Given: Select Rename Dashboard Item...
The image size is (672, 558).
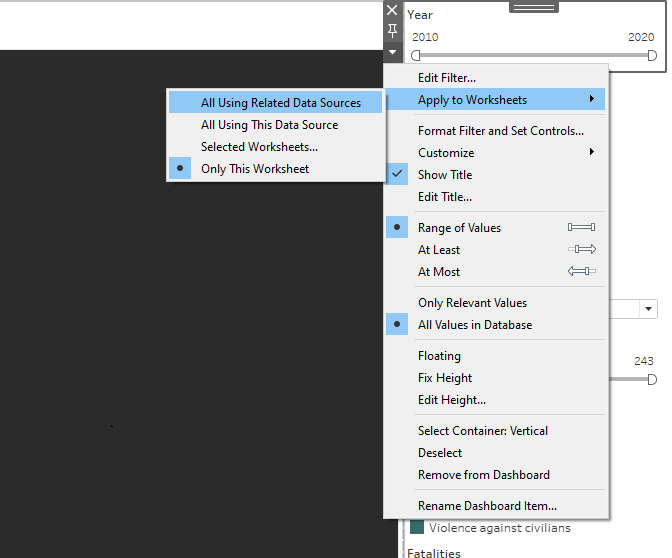Looking at the screenshot, I should click(487, 506).
